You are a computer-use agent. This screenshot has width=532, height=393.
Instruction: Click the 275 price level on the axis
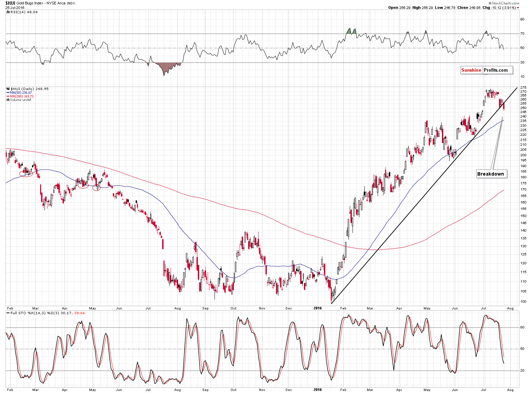click(523, 88)
